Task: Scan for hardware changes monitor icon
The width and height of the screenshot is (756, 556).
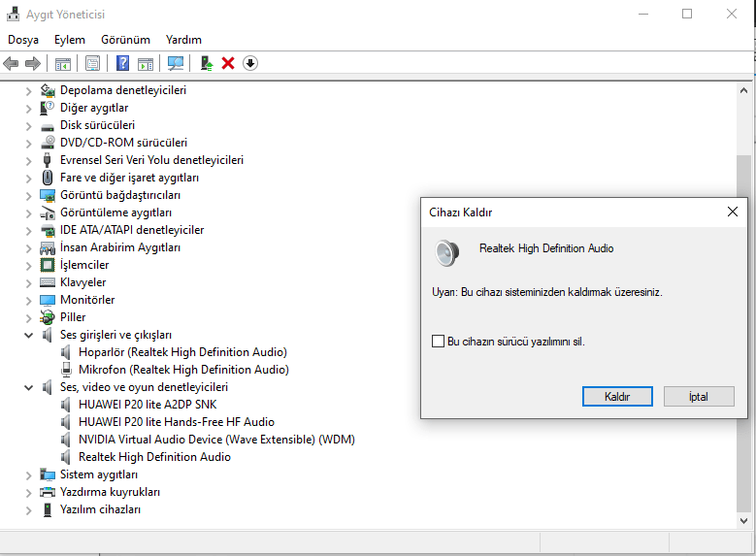Action: (x=175, y=63)
